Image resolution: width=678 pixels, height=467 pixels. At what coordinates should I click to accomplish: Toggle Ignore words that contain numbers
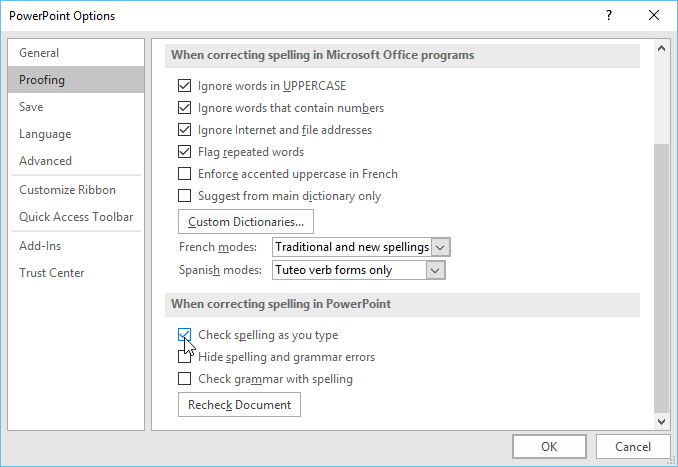[185, 108]
